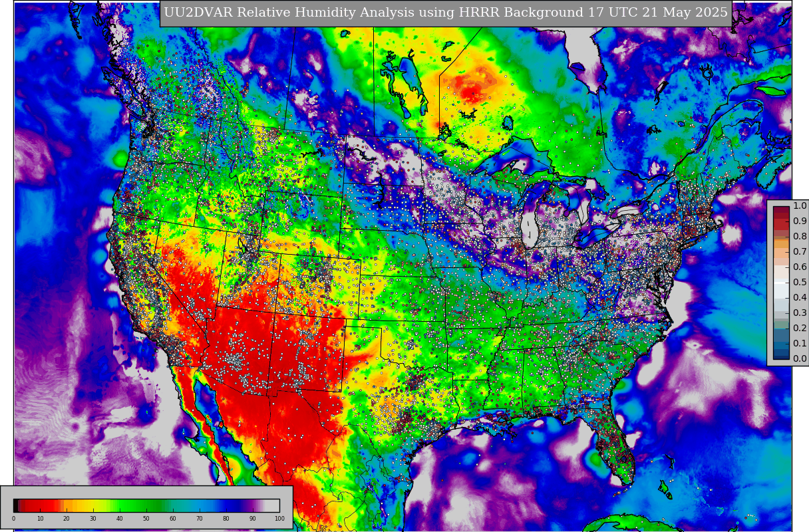Click the 20 tick label on the bottom scale
Viewport: 809px width, 532px height.
pos(67,519)
